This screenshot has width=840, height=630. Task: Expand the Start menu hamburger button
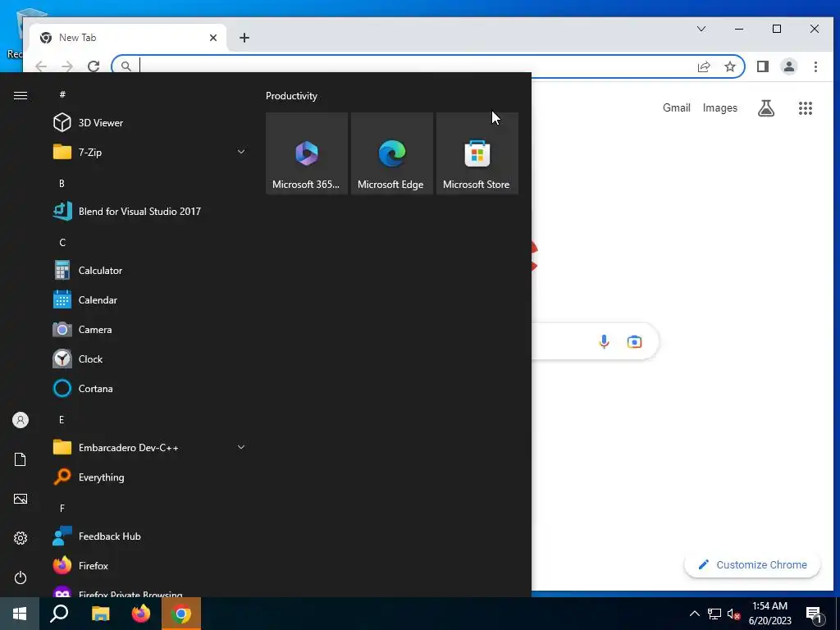click(21, 95)
